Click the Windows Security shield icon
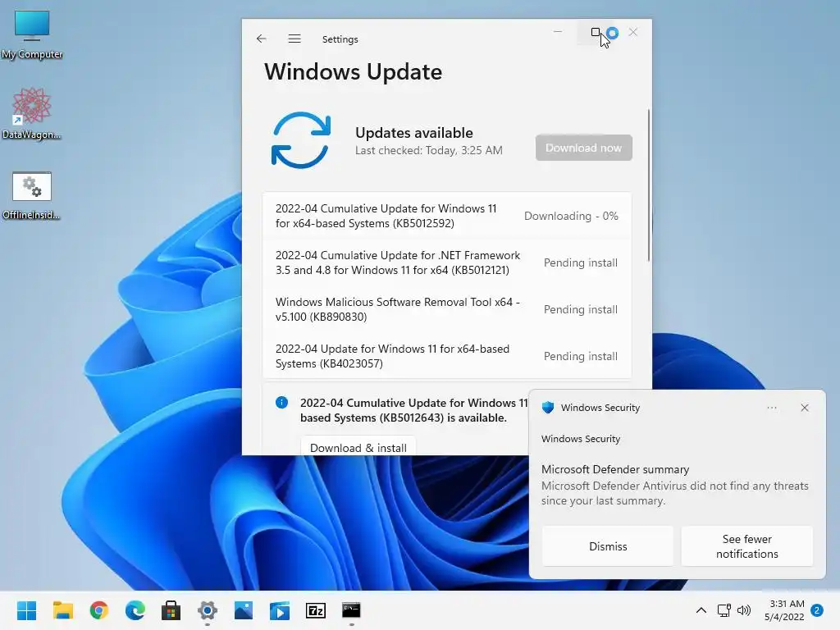The width and height of the screenshot is (840, 630). click(x=547, y=408)
